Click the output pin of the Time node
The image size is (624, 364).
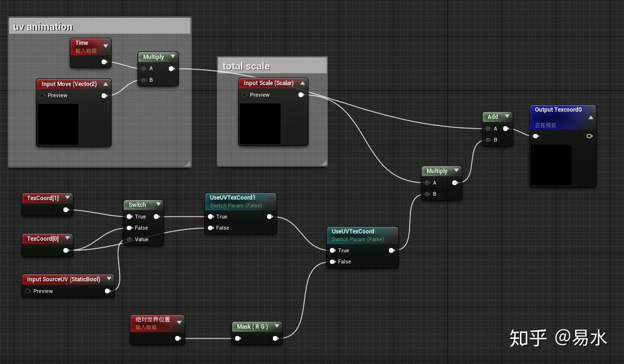coord(104,62)
